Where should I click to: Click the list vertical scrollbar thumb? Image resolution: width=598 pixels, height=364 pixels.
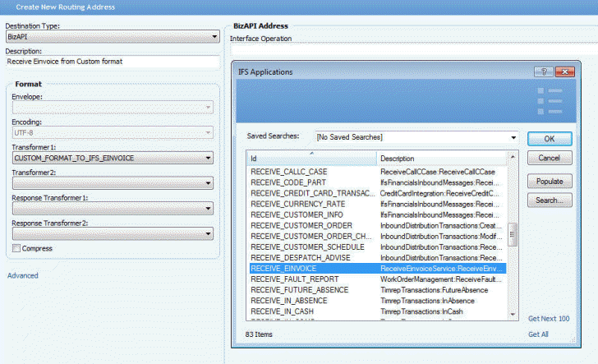tap(513, 235)
